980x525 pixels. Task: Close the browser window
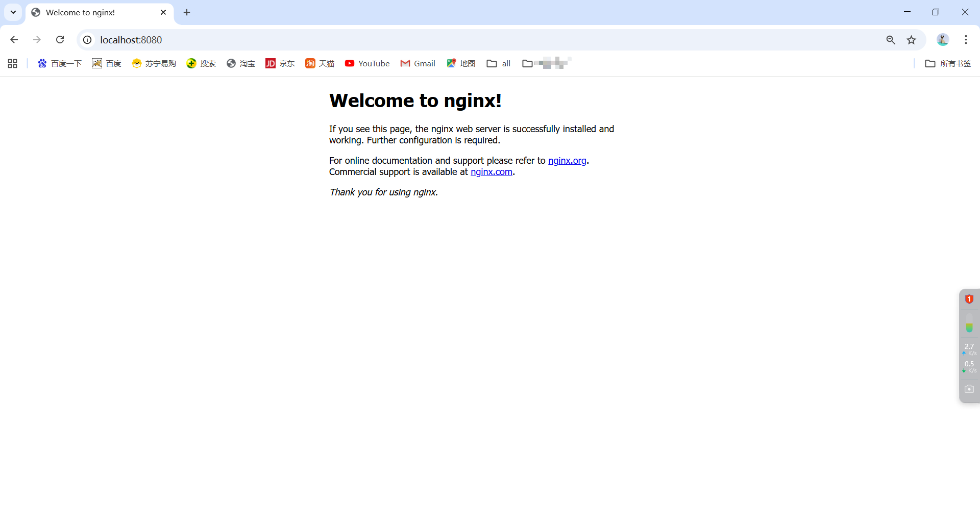coord(965,12)
